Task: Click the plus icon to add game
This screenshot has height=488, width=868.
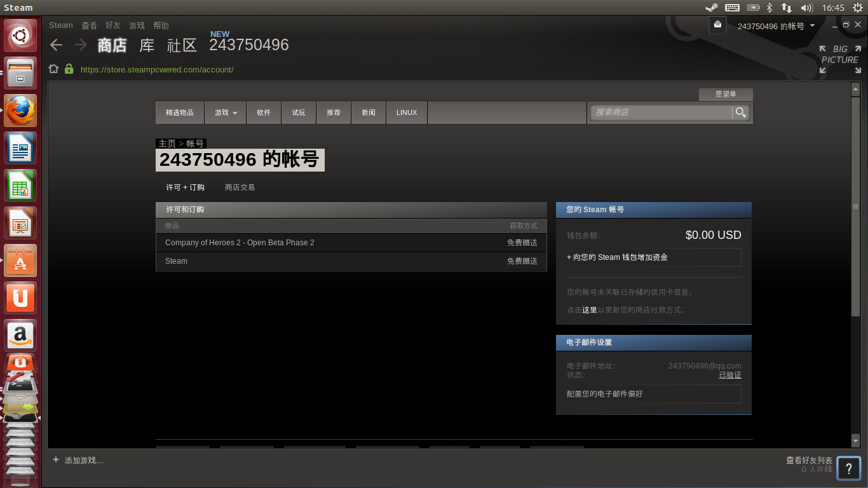Action: point(56,459)
